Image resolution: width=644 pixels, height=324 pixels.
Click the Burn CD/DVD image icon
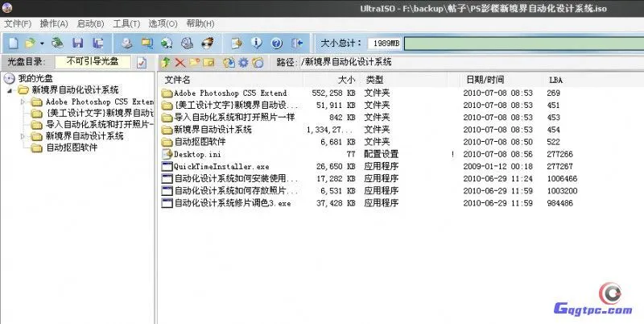(x=208, y=43)
